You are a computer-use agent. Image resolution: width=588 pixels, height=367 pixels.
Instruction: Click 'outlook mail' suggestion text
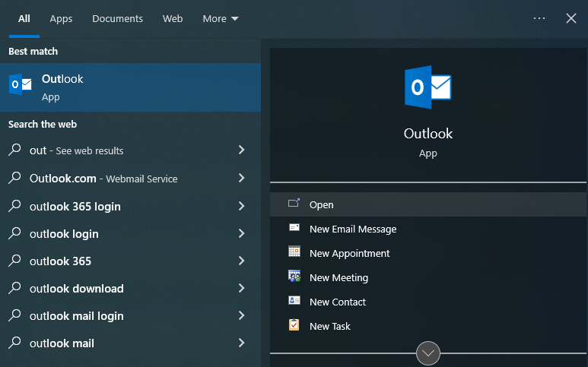62,343
